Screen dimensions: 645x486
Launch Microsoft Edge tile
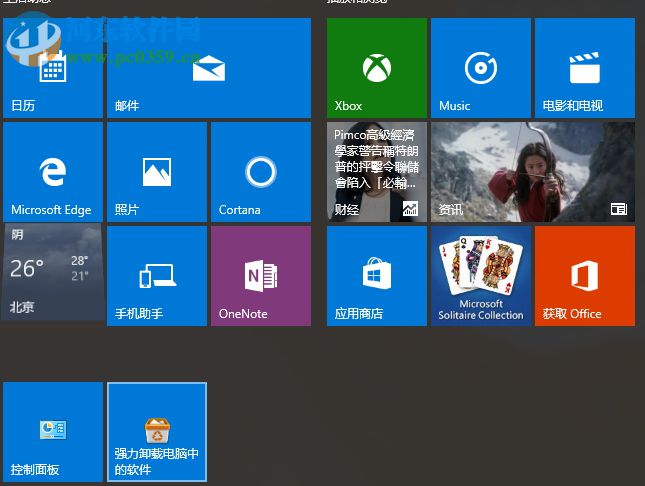click(x=53, y=172)
